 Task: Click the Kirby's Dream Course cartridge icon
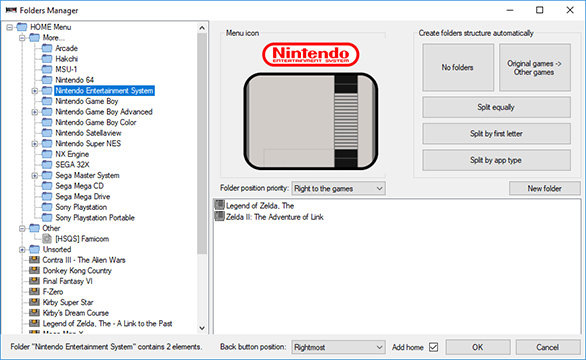coord(34,313)
